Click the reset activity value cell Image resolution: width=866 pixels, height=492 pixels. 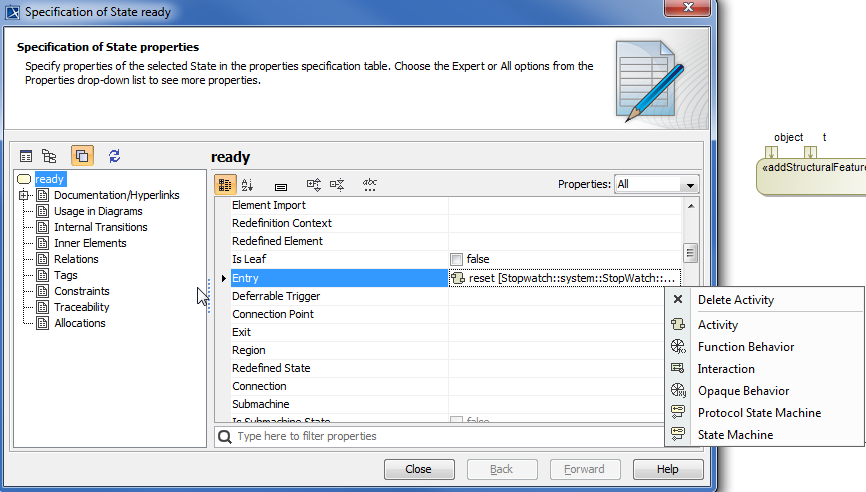coord(564,278)
